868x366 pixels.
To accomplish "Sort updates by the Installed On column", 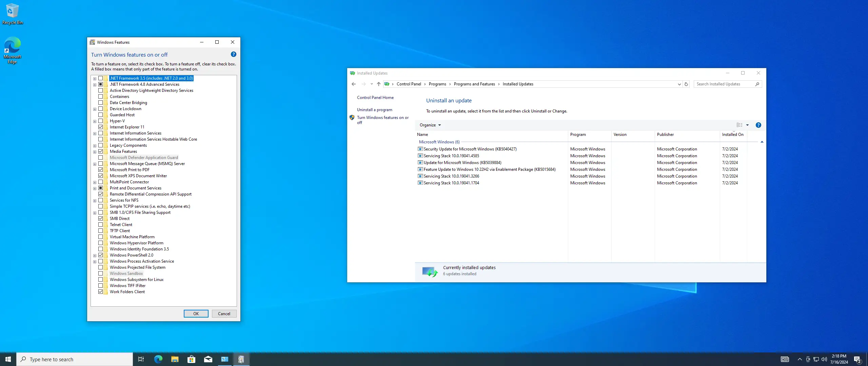I will (732, 135).
